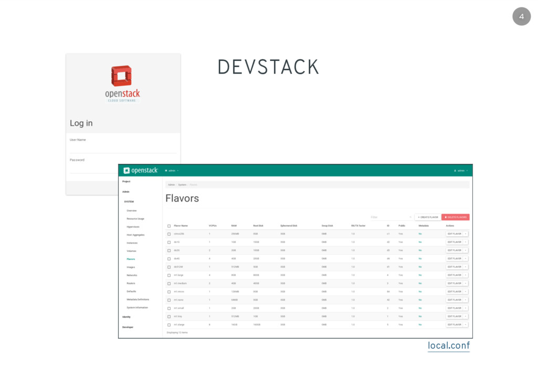Check the box for flavor ds512M
The image size is (538, 392).
[169, 267]
